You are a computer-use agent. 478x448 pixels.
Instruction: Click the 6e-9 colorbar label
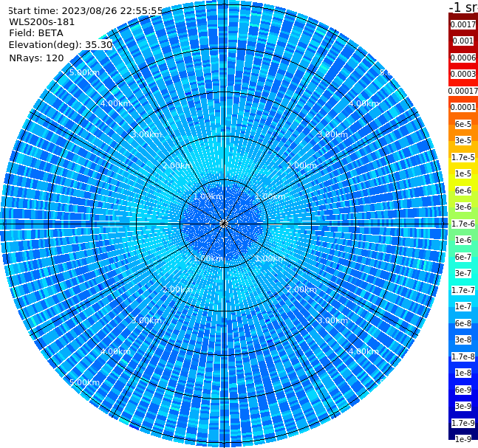click(x=463, y=390)
